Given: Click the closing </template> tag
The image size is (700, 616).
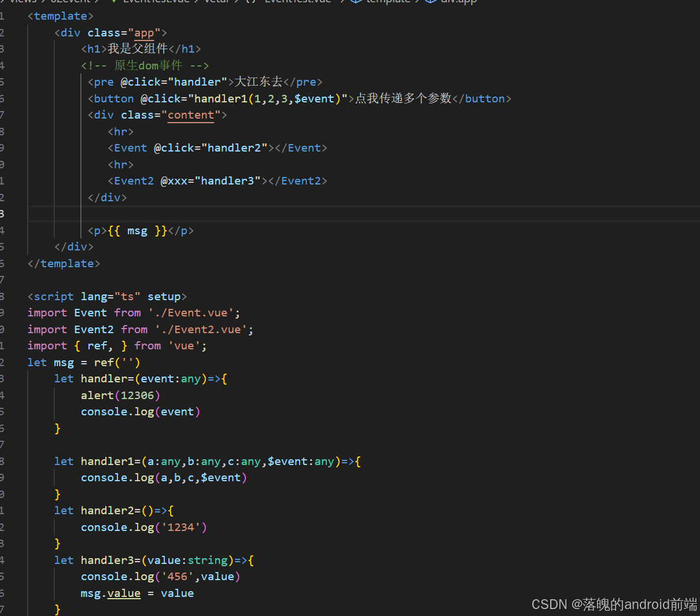Looking at the screenshot, I should [x=64, y=264].
